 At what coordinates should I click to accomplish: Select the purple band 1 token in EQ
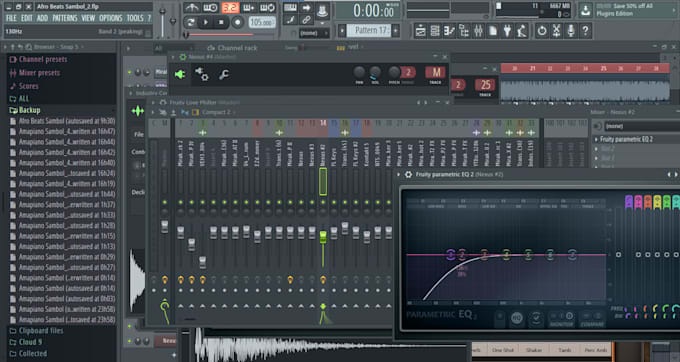click(451, 254)
